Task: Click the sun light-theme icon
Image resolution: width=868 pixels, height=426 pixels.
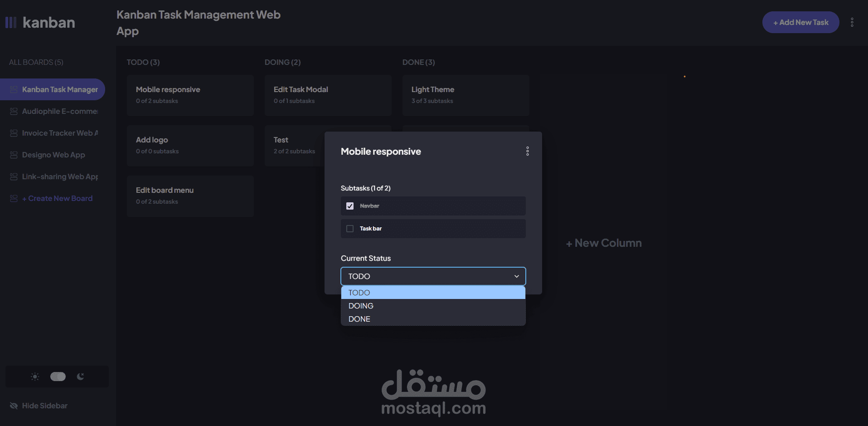Action: pyautogui.click(x=35, y=377)
